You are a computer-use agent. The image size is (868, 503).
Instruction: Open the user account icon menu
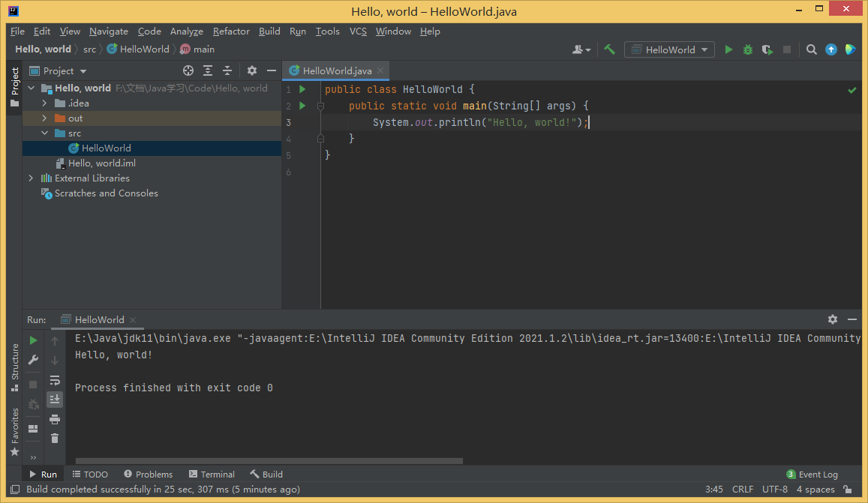[x=581, y=49]
